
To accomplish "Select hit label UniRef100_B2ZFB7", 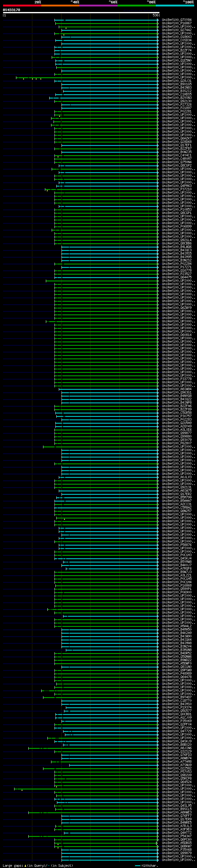I will tap(177, 149).
